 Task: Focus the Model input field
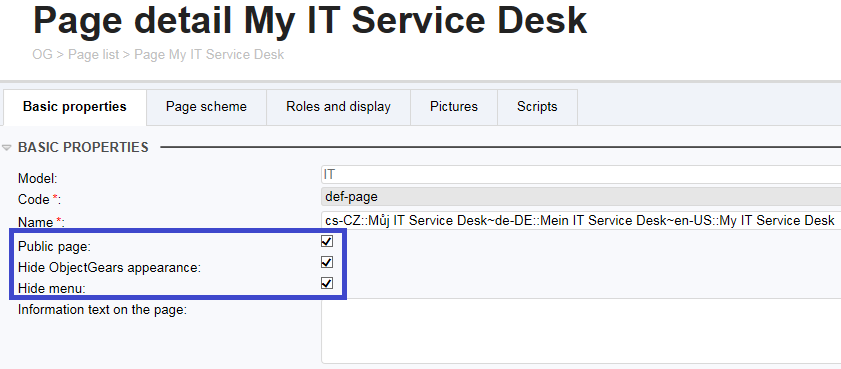[x=581, y=175]
